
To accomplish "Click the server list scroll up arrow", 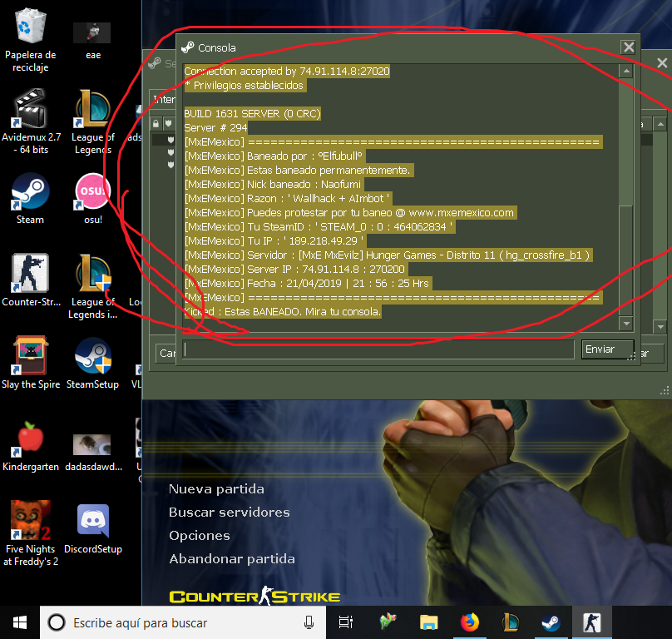I will pyautogui.click(x=660, y=124).
